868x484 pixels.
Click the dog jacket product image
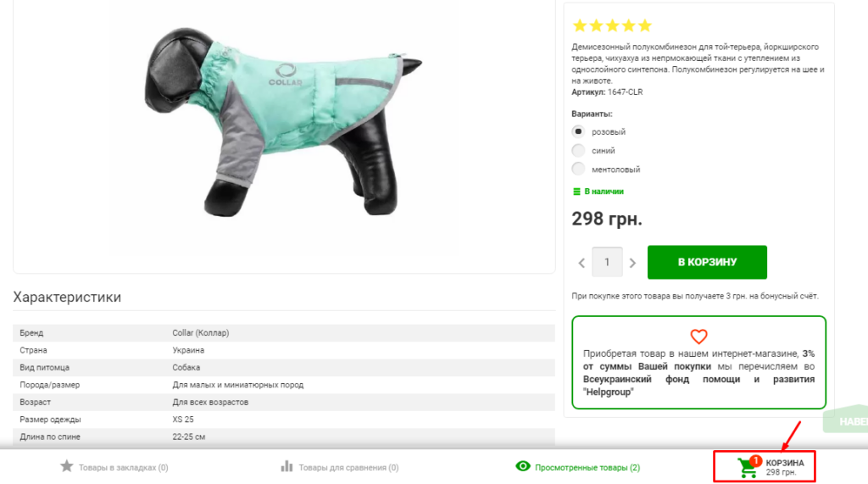coord(284,127)
